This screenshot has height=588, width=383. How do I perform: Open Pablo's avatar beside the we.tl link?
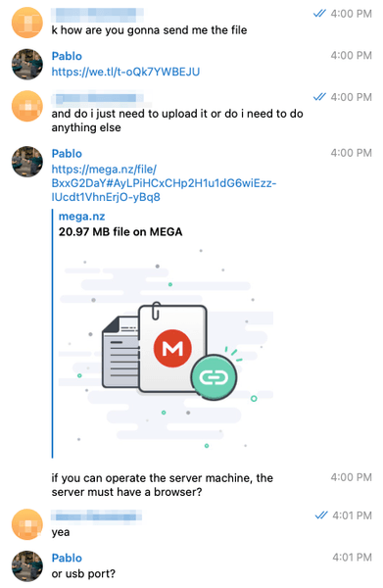pyautogui.click(x=27, y=64)
